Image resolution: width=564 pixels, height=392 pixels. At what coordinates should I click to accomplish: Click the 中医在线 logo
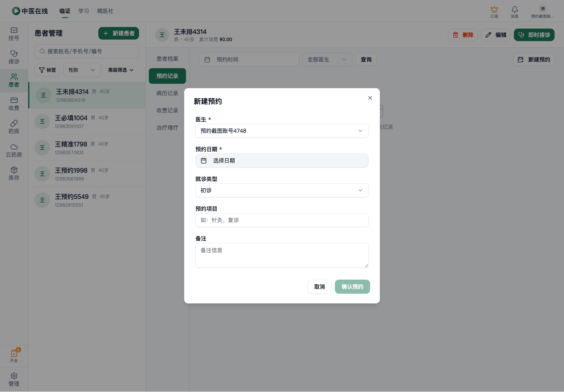[30, 11]
